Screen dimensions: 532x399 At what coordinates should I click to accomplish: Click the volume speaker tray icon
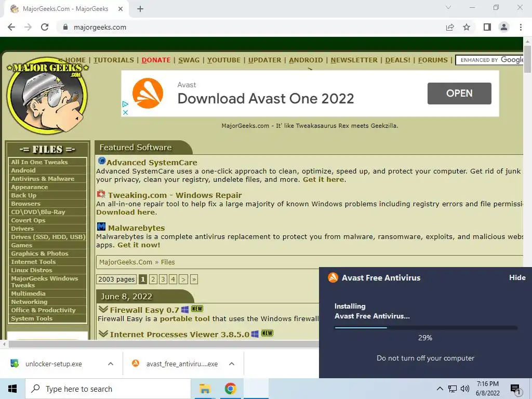tap(465, 389)
